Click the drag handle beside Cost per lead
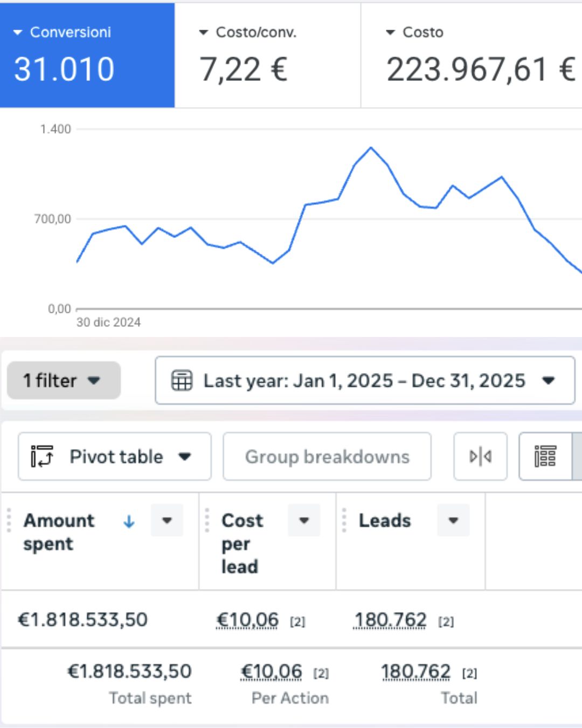This screenshot has width=582, height=728. (x=207, y=520)
